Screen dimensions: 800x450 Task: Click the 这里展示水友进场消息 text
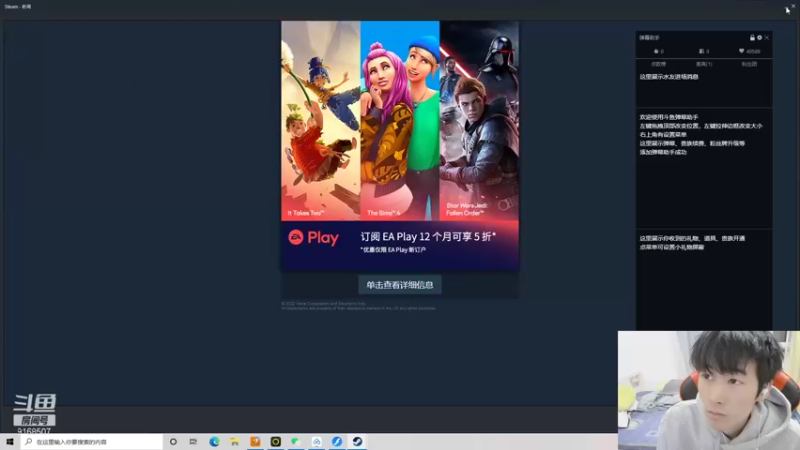(x=669, y=77)
